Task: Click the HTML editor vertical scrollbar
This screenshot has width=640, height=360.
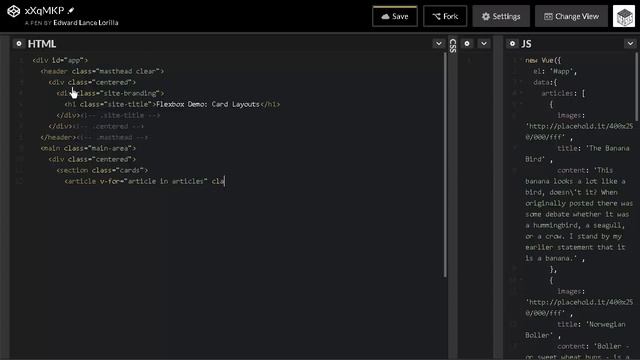Action: point(445,165)
